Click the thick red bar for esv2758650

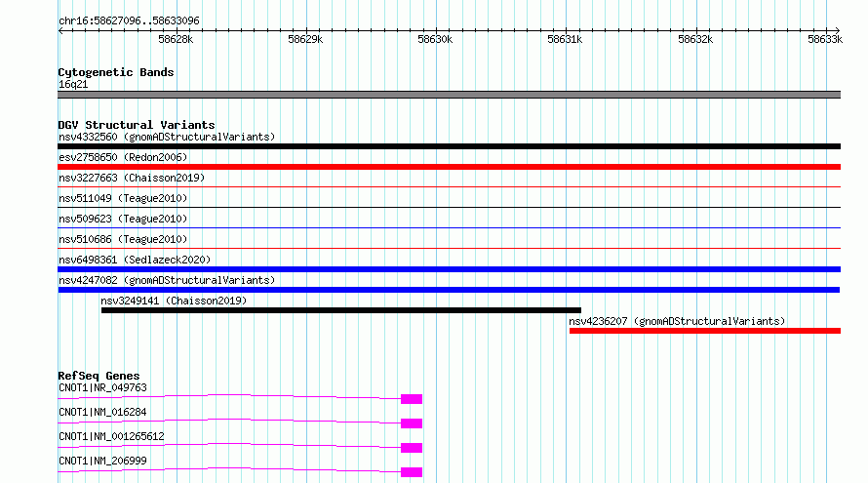449,167
